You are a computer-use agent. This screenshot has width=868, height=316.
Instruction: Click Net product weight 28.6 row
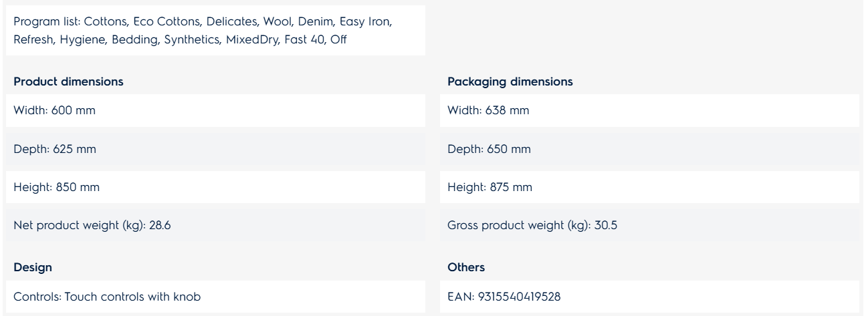[213, 227]
